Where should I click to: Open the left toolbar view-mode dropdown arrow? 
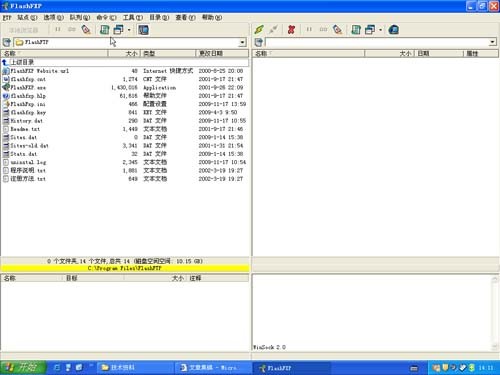point(129,30)
